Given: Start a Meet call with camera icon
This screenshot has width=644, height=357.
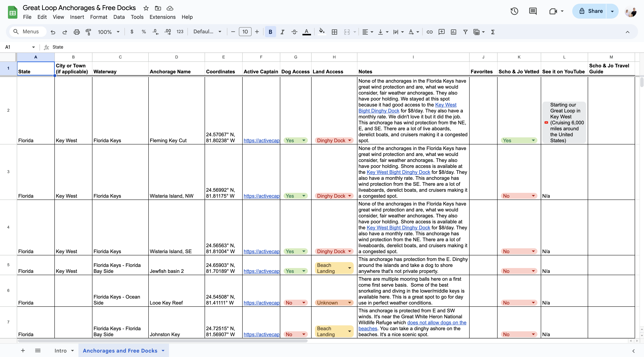Looking at the screenshot, I should point(553,11).
